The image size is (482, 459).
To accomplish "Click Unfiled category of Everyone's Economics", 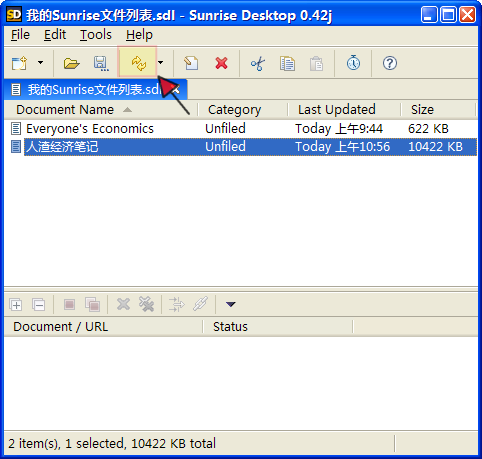I will [x=225, y=128].
